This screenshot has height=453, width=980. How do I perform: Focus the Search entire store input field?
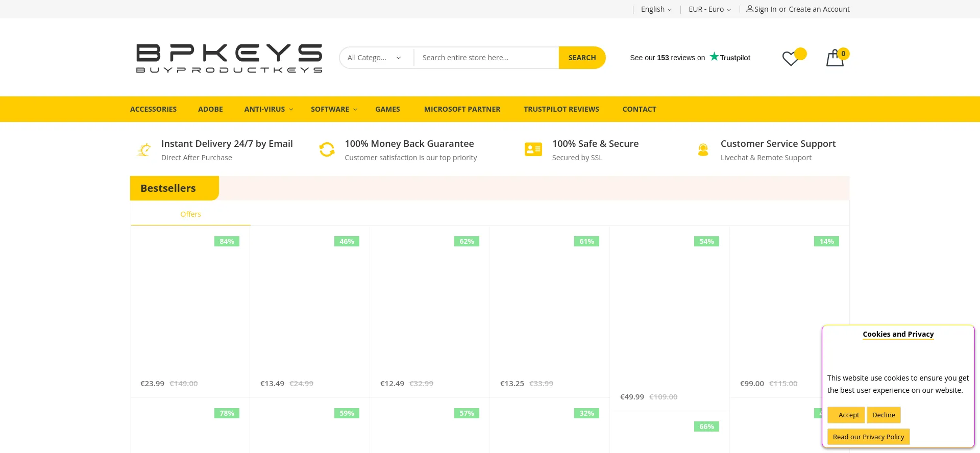[x=486, y=58]
